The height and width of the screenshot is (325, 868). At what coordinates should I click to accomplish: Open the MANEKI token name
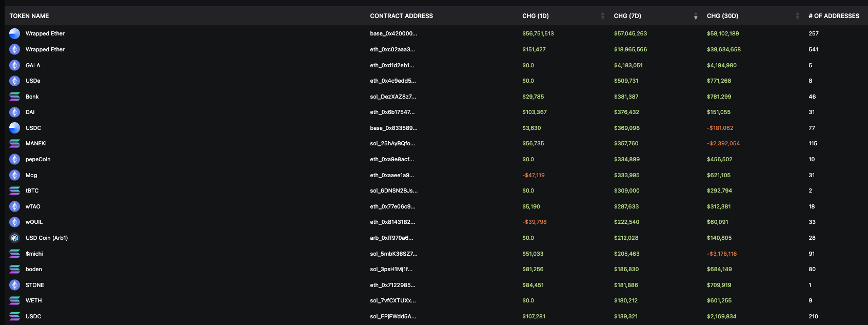(x=36, y=143)
